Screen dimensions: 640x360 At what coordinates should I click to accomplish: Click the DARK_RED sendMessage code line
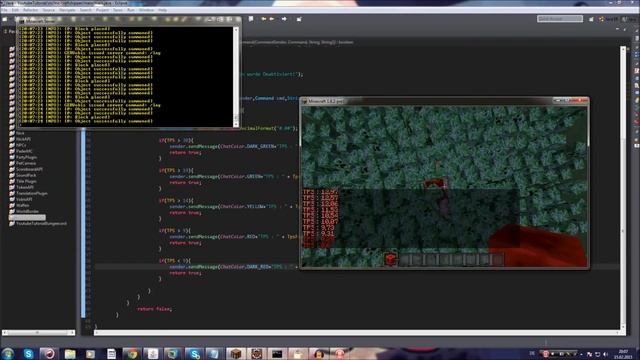[233, 267]
